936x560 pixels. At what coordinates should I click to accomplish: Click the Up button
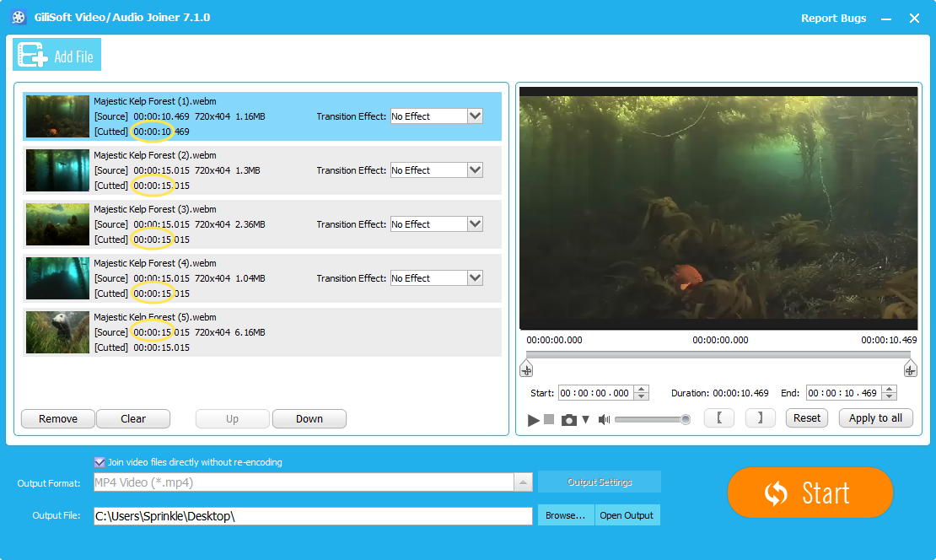[232, 418]
